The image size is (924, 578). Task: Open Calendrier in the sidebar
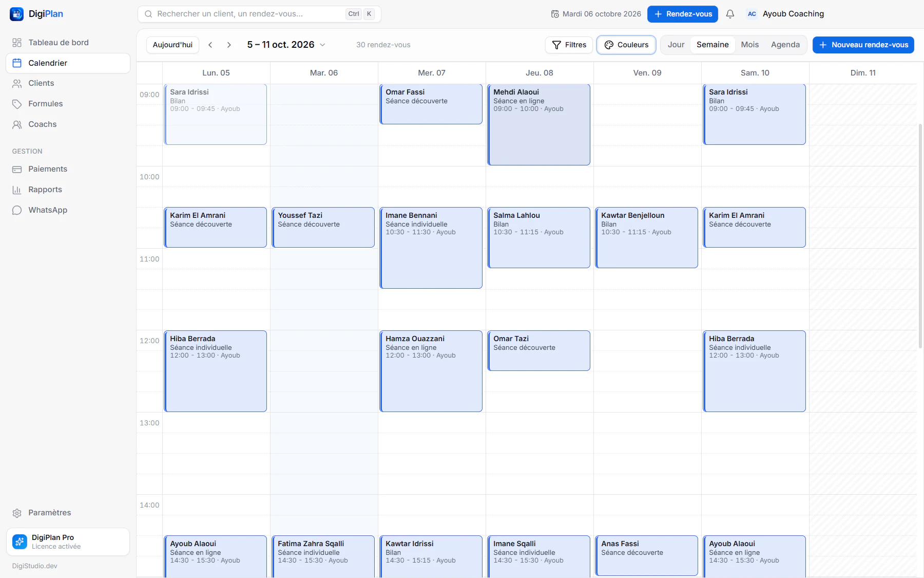click(68, 63)
